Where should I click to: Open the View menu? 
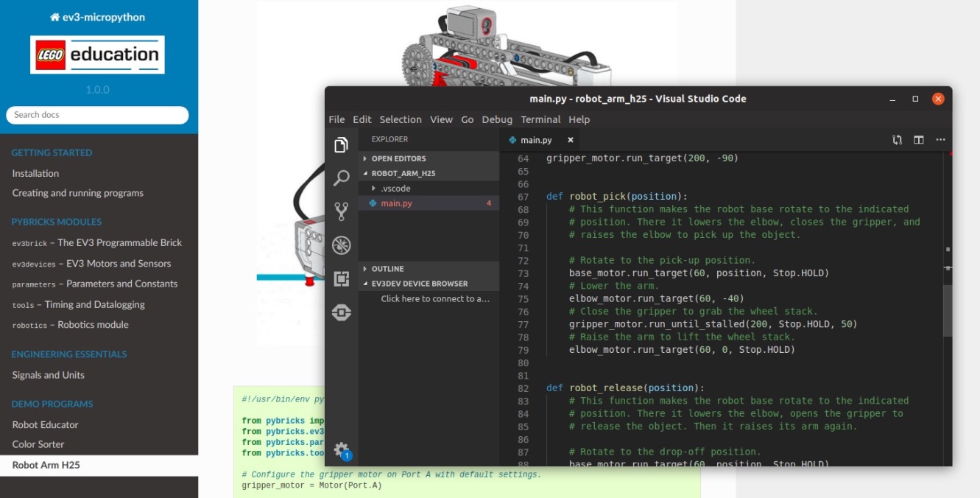(441, 119)
